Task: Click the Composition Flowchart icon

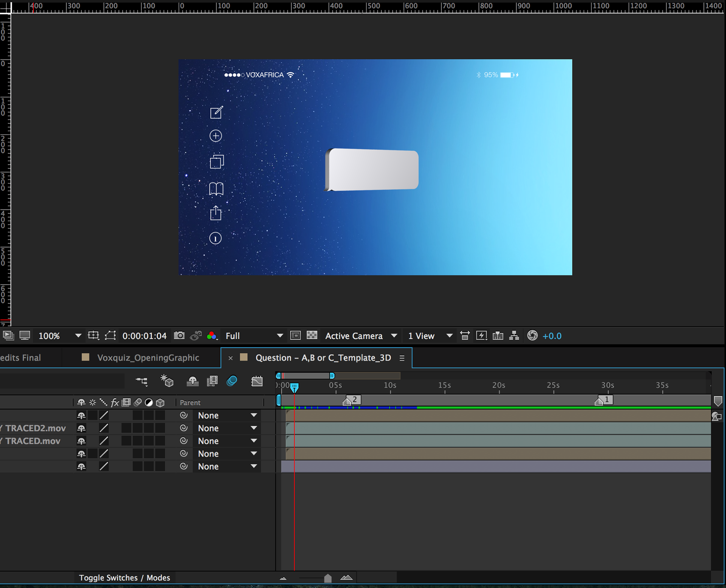Action: point(514,336)
